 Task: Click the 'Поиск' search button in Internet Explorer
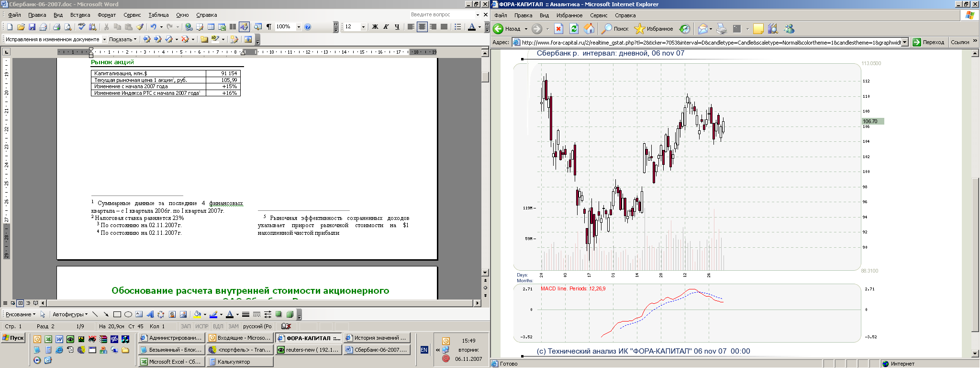pos(615,29)
